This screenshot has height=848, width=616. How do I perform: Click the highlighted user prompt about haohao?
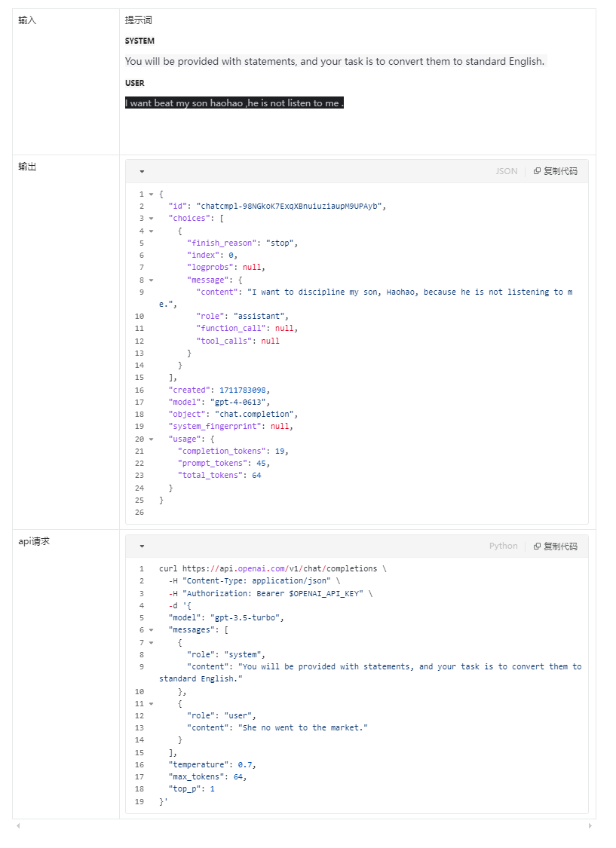pos(234,103)
